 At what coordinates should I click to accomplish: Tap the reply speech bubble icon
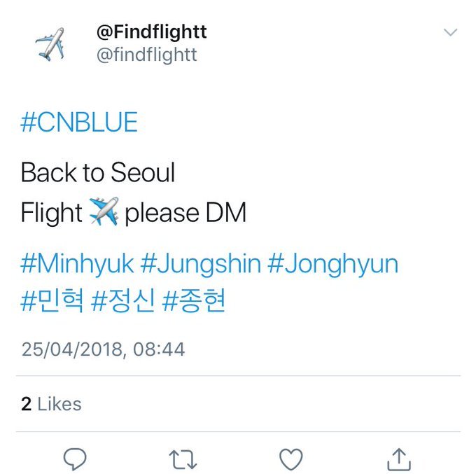click(75, 459)
